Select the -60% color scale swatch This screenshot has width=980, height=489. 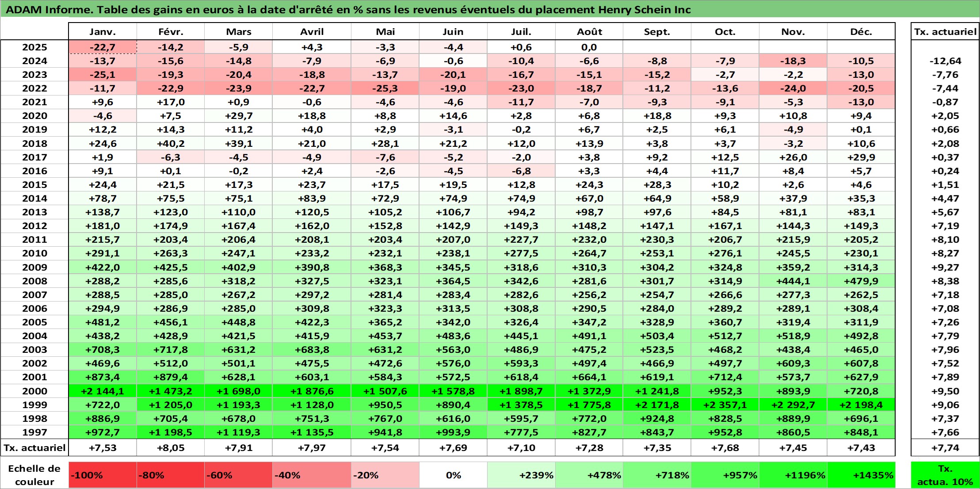[238, 475]
